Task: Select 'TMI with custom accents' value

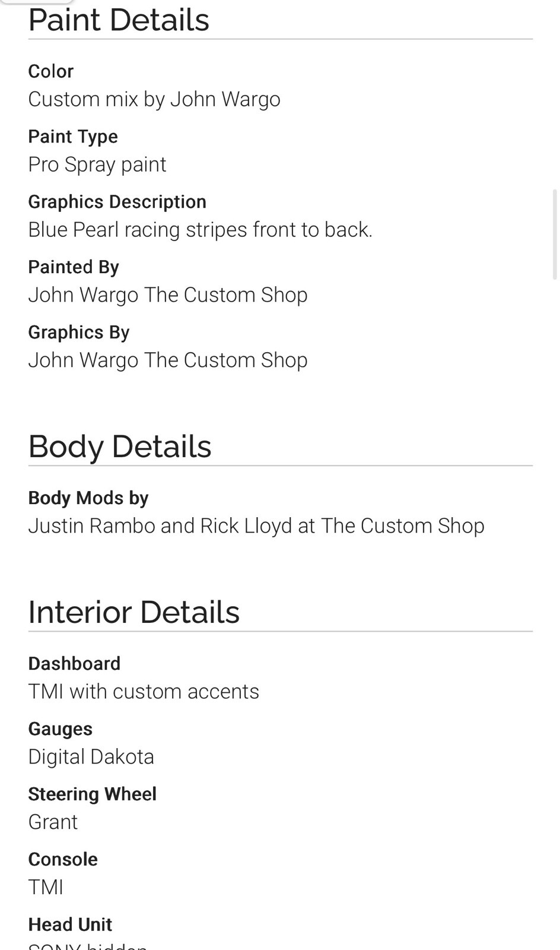Action: 144,692
